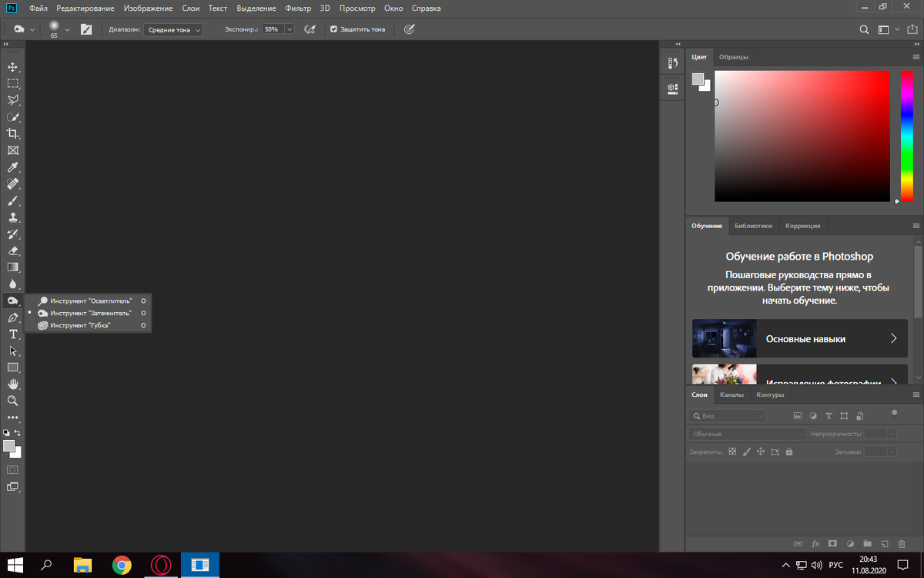Select the Rectangular Marquee tool
Viewport: 924px width, 578px height.
pos(12,83)
